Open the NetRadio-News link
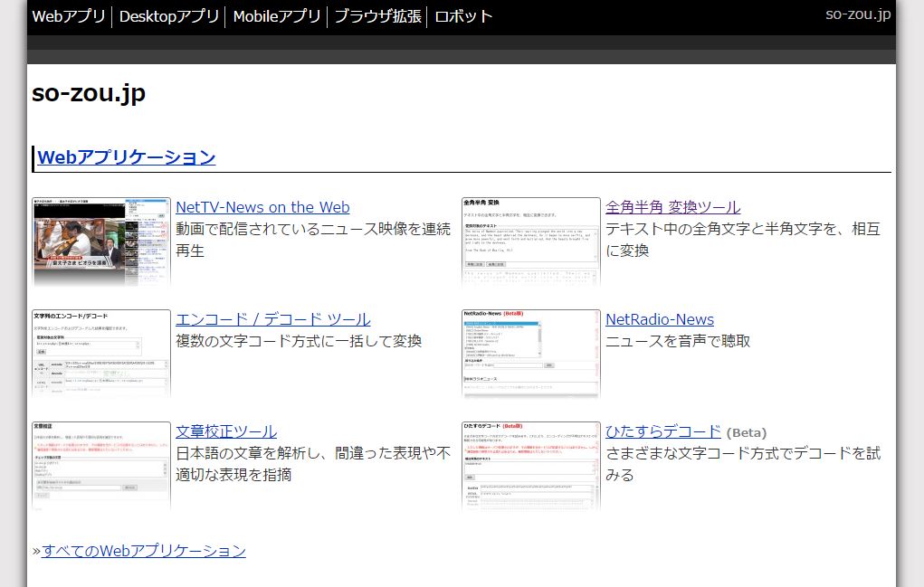924x587 pixels. [659, 319]
